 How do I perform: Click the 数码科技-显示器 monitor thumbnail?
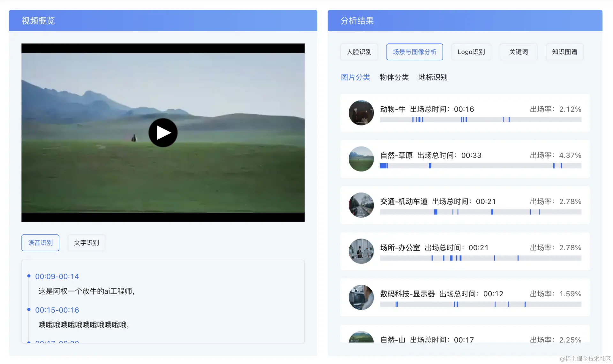tap(361, 297)
